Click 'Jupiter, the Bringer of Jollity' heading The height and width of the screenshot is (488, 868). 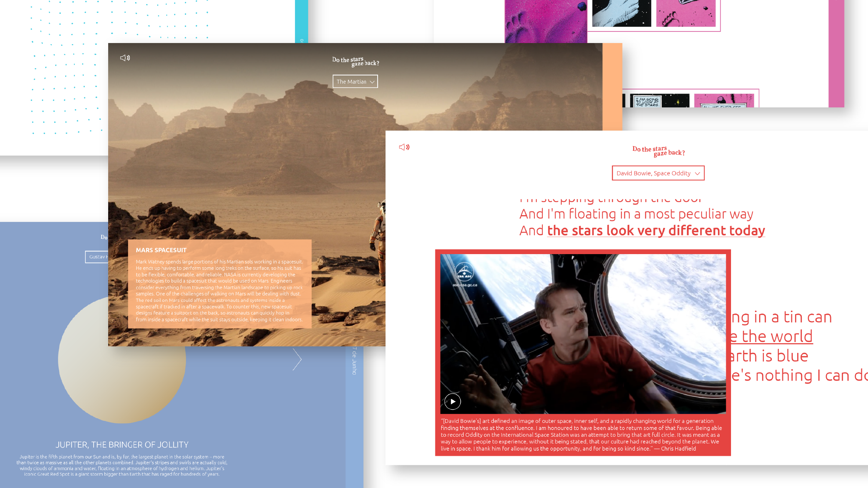[x=122, y=445]
